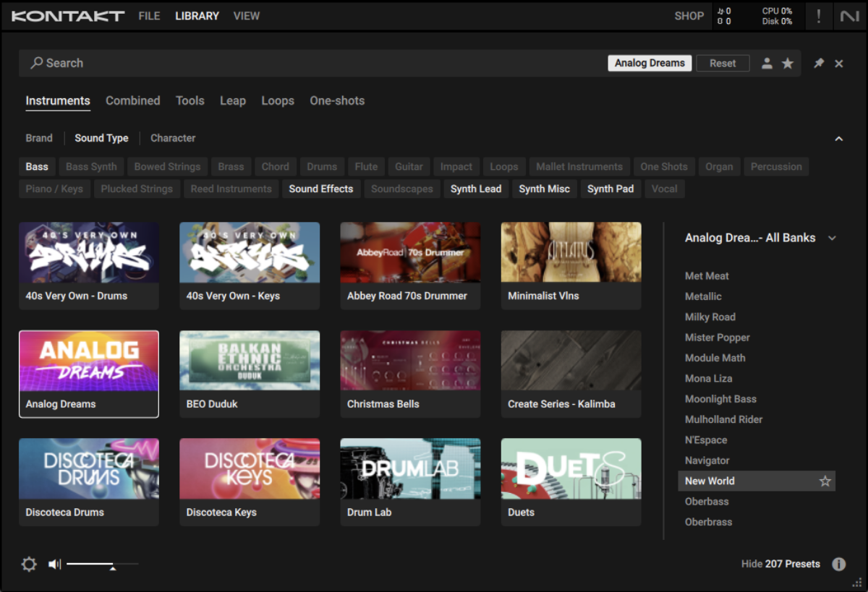
Task: Select the 40s Very Own - Drums library
Action: [x=89, y=265]
